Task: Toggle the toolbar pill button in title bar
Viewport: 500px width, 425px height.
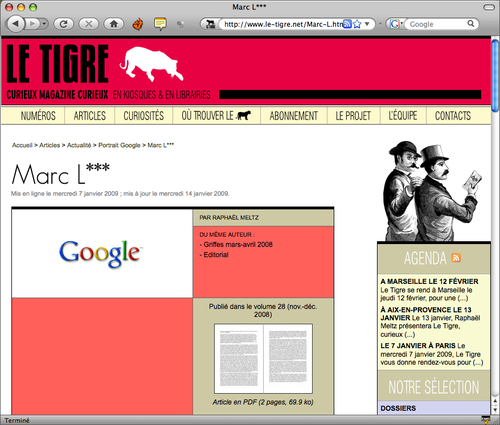Action: (x=489, y=7)
